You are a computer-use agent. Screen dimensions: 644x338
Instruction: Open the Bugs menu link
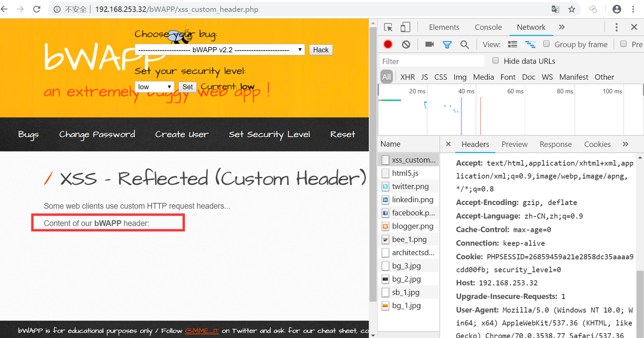click(28, 134)
